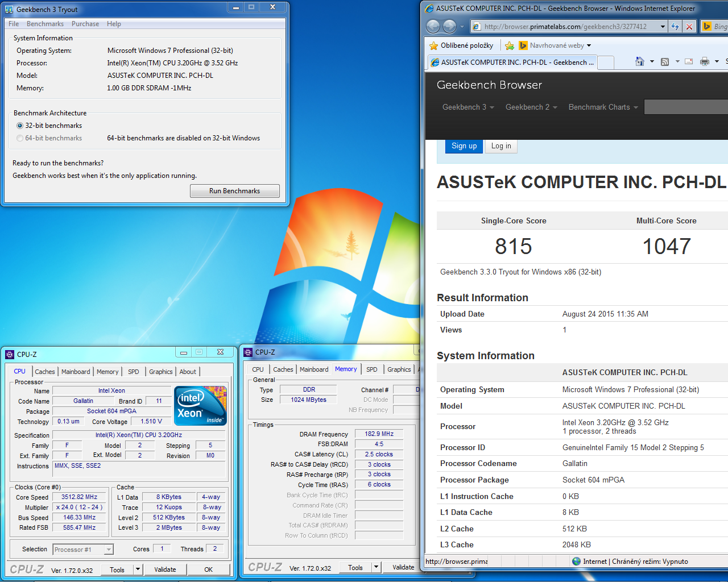728x582 pixels.
Task: Open the Benchmarks menu in Geekbench
Action: point(45,24)
